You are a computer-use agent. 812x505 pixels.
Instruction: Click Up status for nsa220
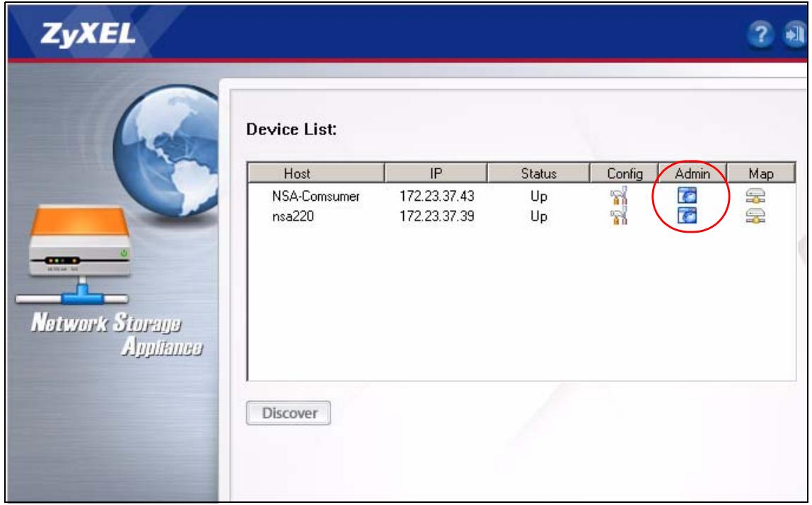click(538, 216)
